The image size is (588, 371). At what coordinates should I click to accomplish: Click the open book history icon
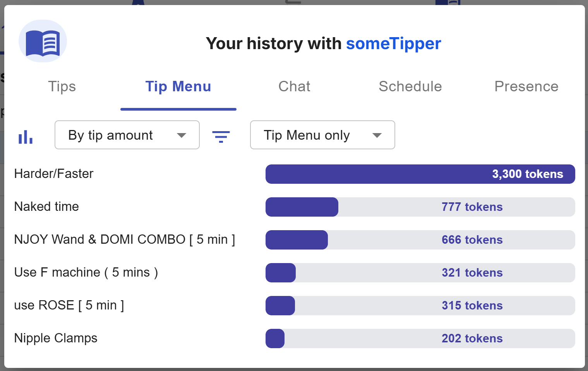43,41
